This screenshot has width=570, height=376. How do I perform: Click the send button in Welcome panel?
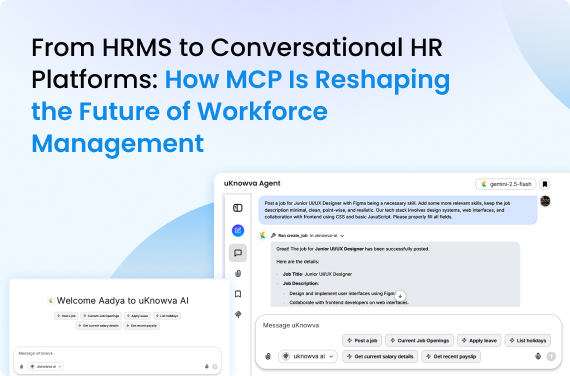[x=215, y=367]
